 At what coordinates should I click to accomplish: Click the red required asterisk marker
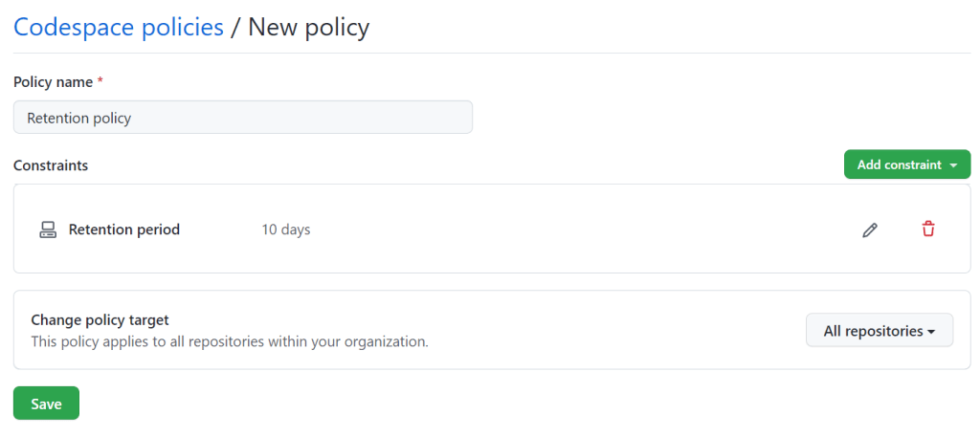click(100, 81)
